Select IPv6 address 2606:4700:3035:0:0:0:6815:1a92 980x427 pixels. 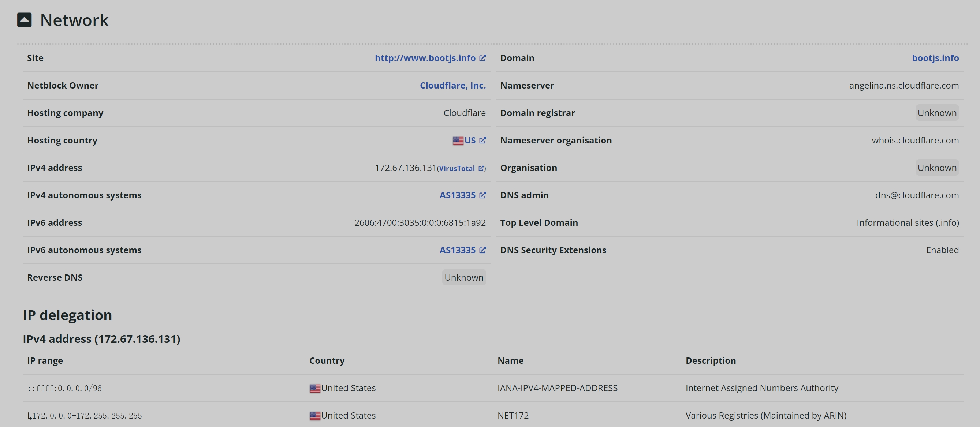pyautogui.click(x=420, y=222)
